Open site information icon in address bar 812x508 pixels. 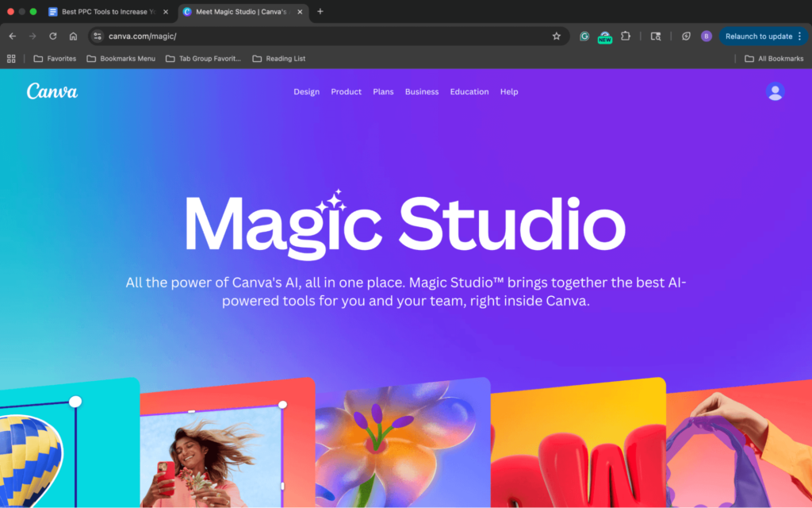98,37
